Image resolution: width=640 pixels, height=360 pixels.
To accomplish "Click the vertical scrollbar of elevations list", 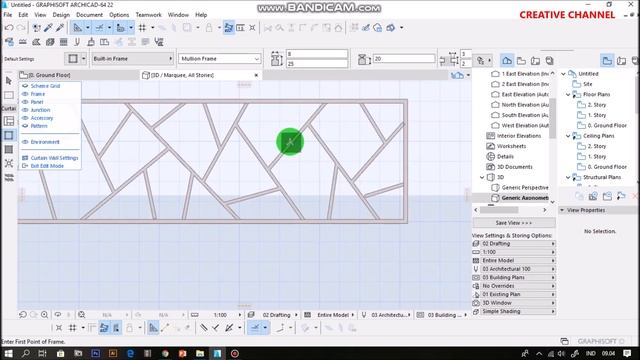I will tap(553, 118).
